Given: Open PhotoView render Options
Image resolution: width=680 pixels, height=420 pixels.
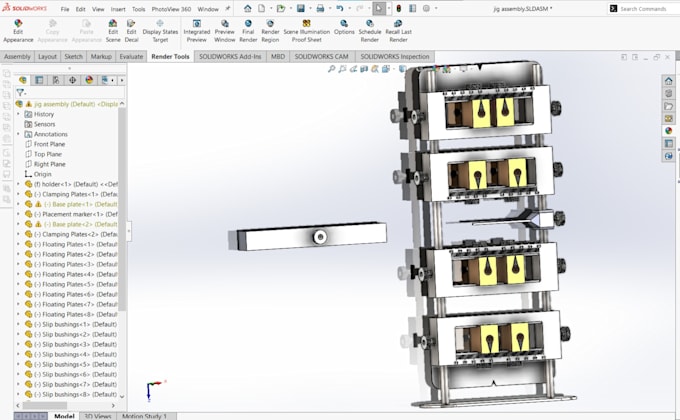Looking at the screenshot, I should (344, 27).
